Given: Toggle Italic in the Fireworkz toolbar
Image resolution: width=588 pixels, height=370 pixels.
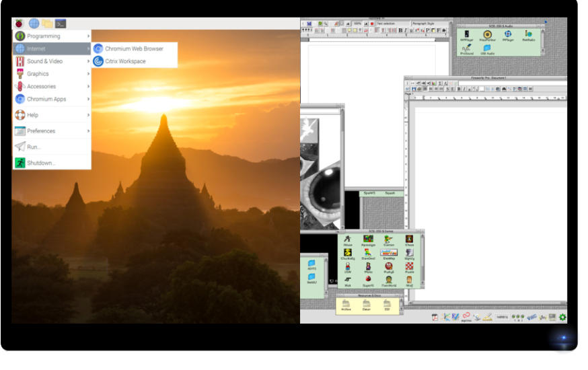Looking at the screenshot, I should point(464,89).
